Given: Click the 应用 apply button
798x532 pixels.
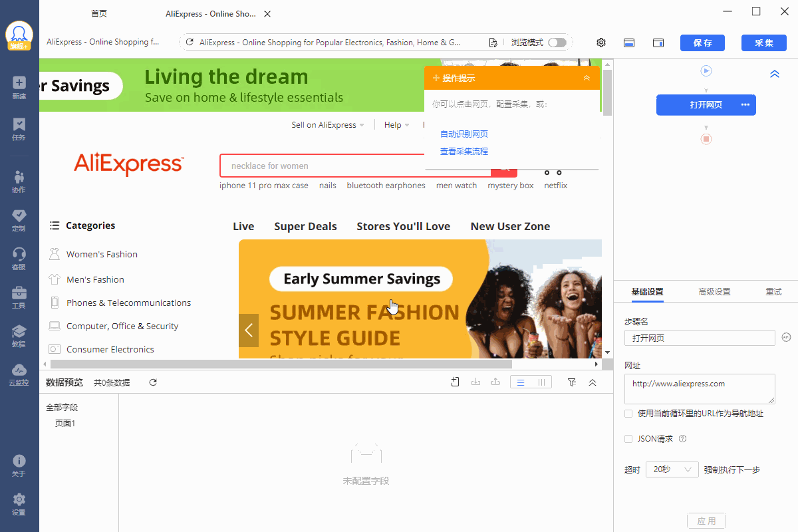Looking at the screenshot, I should pyautogui.click(x=706, y=521).
